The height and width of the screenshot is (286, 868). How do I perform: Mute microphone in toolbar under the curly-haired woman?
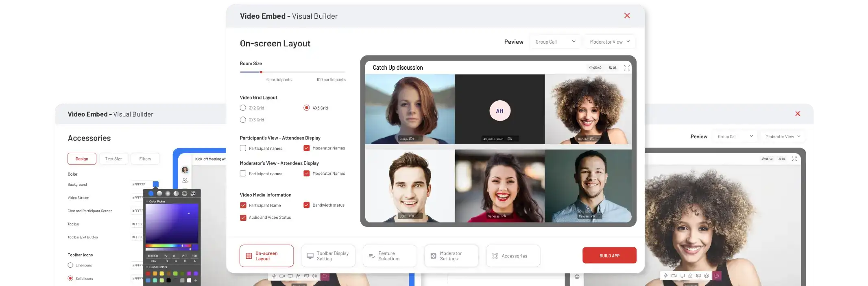pos(666,276)
